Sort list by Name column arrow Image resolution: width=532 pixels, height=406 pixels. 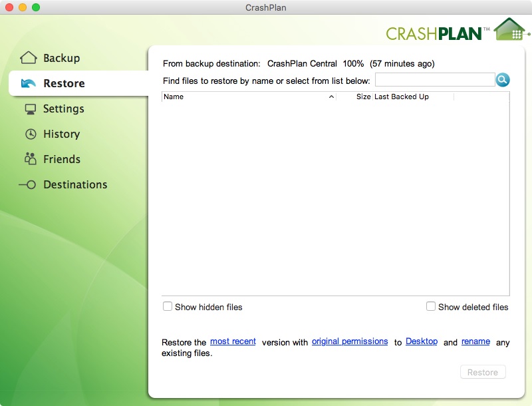(331, 97)
